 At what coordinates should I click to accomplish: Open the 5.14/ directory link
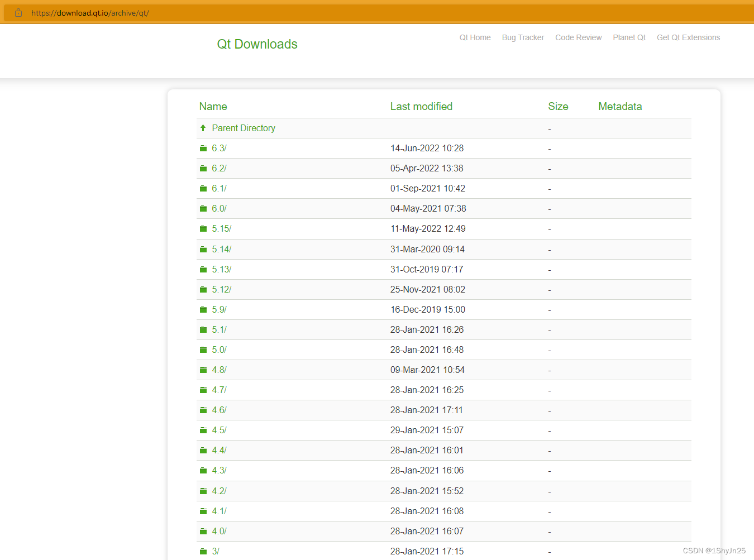(221, 249)
